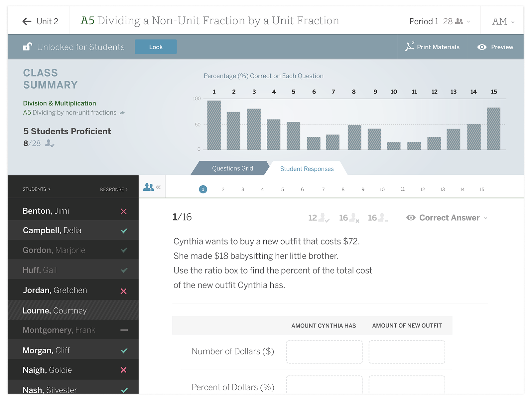This screenshot has height=400, width=532.
Task: Click the Print Materials button label
Action: [438, 47]
